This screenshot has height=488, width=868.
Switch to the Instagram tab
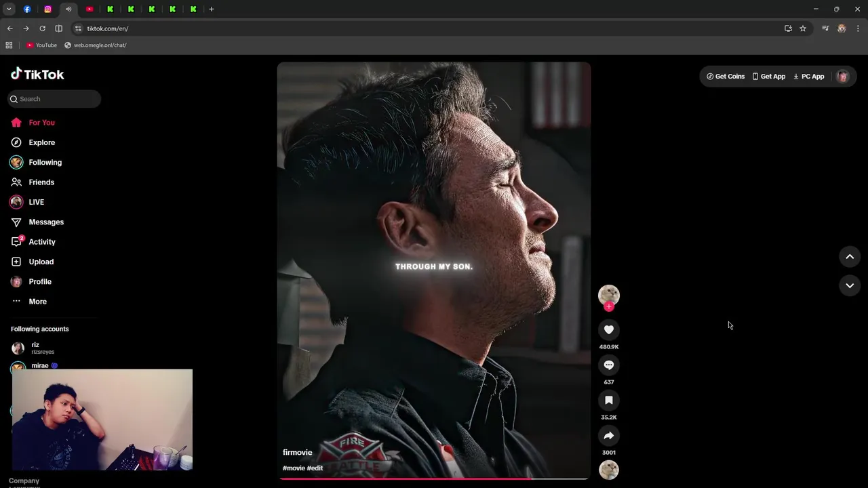pos(47,9)
